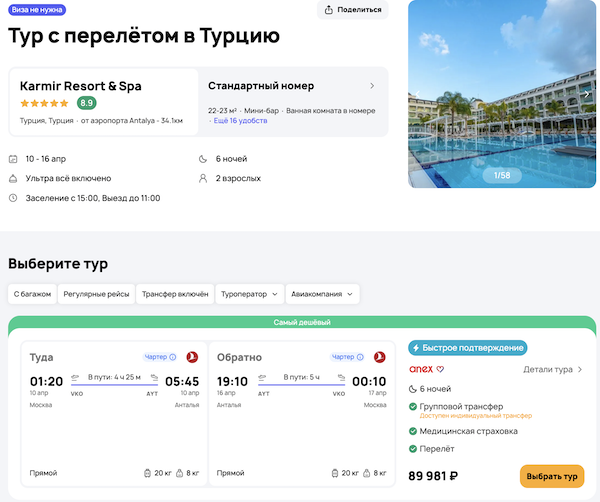Viewport: 600px width, 502px height.
Task: Toggle the С багажом filter
Action: pyautogui.click(x=30, y=294)
